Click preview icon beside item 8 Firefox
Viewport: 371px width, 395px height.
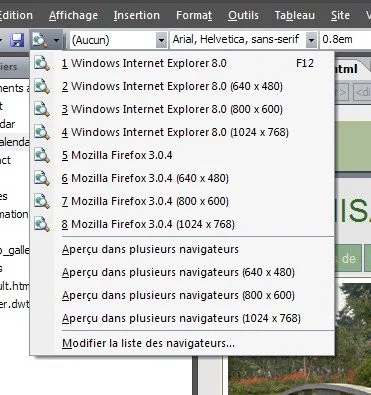[x=42, y=224]
